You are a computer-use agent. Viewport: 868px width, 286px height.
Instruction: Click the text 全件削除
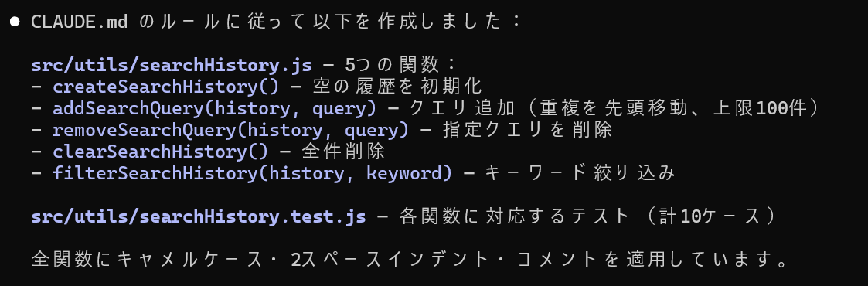(x=344, y=152)
